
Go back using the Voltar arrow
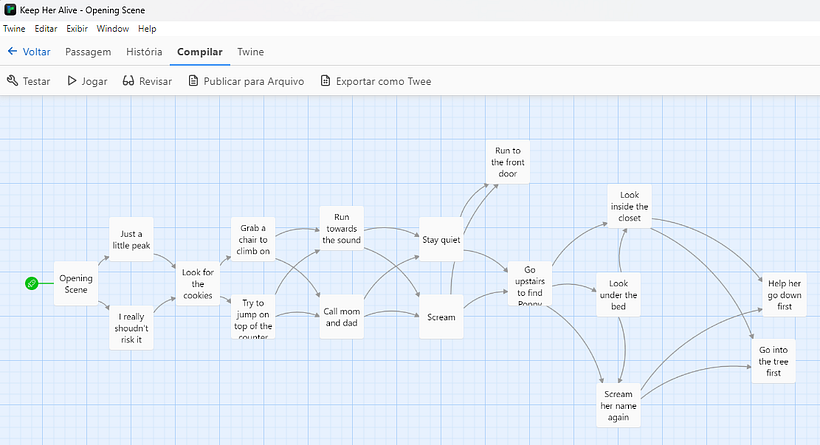[13, 52]
